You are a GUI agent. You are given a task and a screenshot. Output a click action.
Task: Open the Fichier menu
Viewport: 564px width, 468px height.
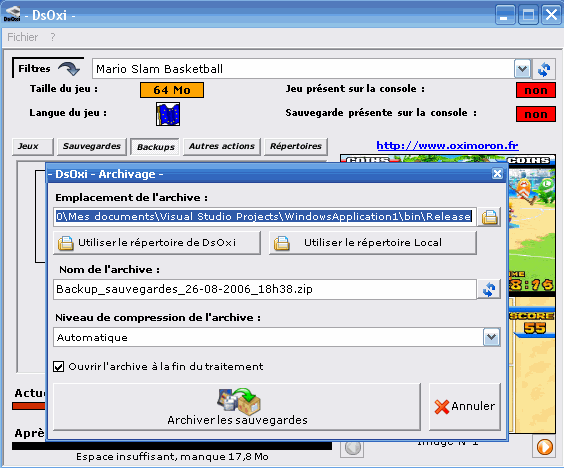click(22, 37)
